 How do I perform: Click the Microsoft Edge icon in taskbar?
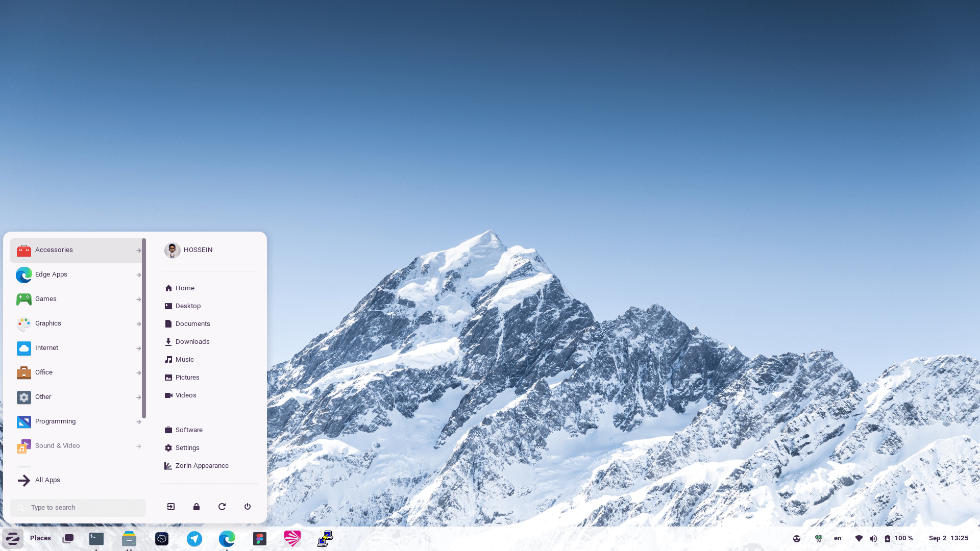click(227, 538)
